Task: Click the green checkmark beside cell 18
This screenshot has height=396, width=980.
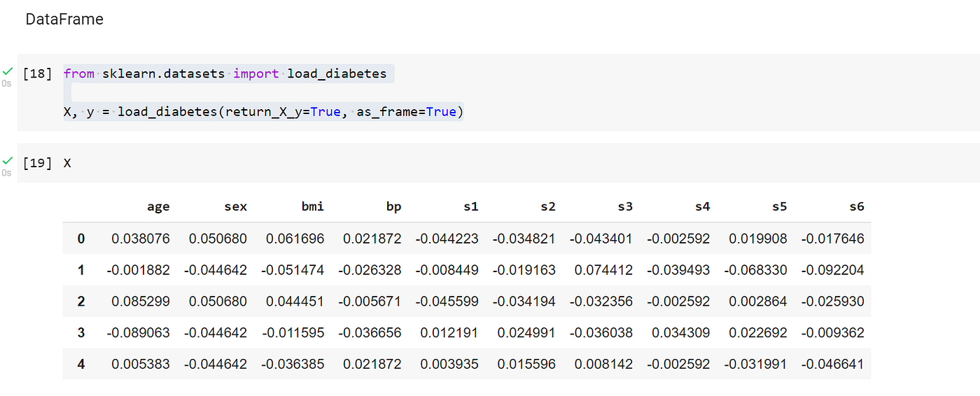Action: pyautogui.click(x=7, y=71)
